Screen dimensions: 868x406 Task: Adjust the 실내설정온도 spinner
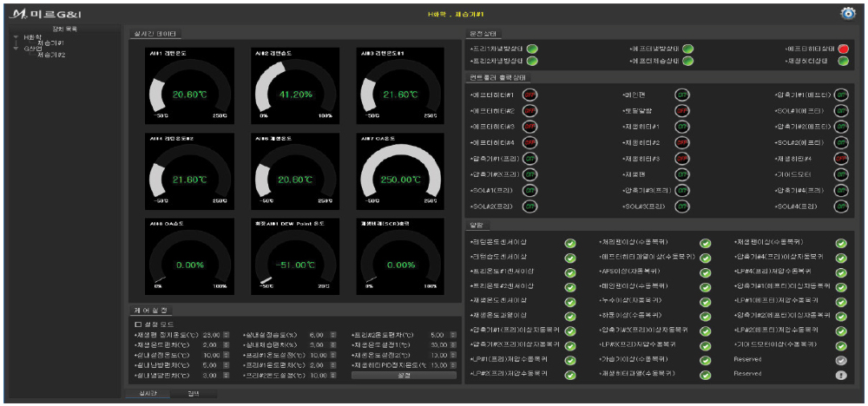(226, 355)
